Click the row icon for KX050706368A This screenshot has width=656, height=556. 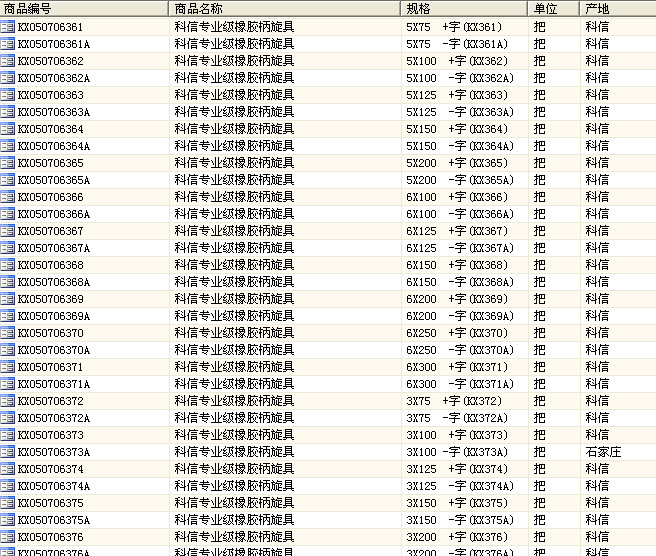(8, 282)
